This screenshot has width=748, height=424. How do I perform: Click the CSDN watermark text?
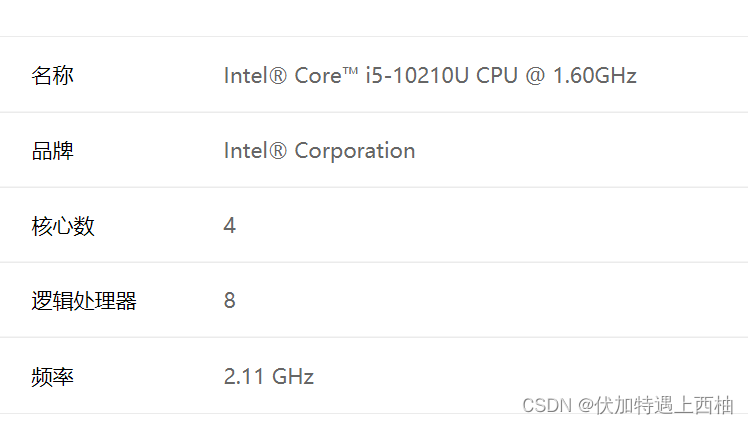coord(547,405)
